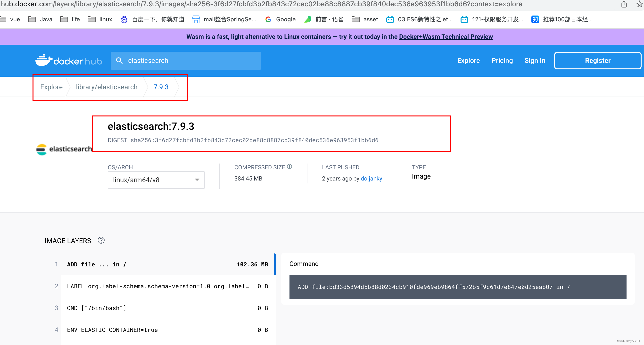Open the asset bookmarks folder
The height and width of the screenshot is (345, 644).
click(x=365, y=19)
